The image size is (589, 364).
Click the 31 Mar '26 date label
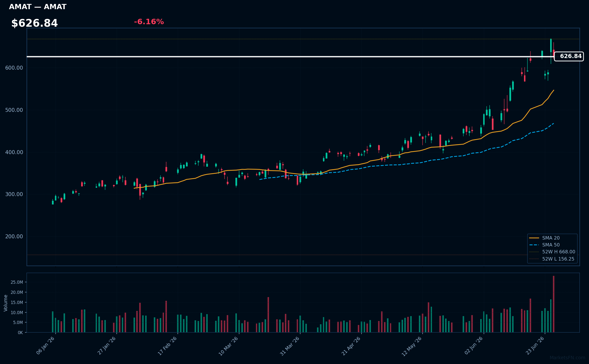290,346
